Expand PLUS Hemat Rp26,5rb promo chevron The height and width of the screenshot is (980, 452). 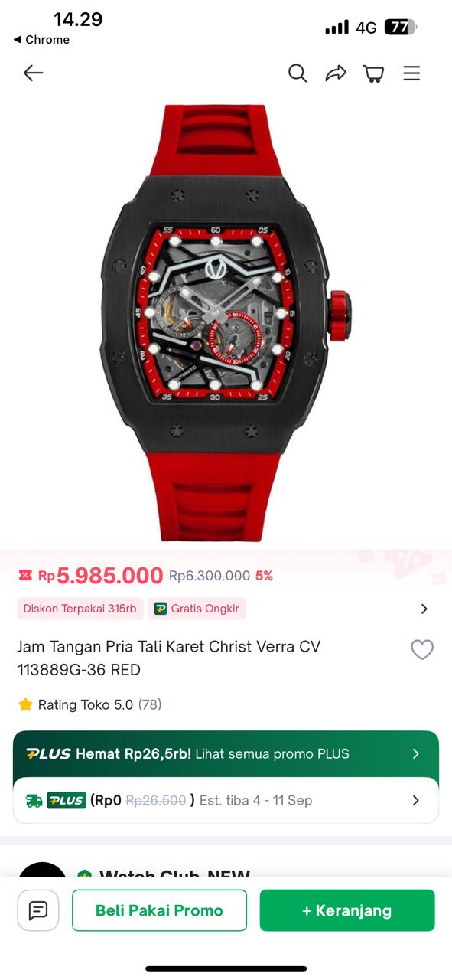[416, 754]
